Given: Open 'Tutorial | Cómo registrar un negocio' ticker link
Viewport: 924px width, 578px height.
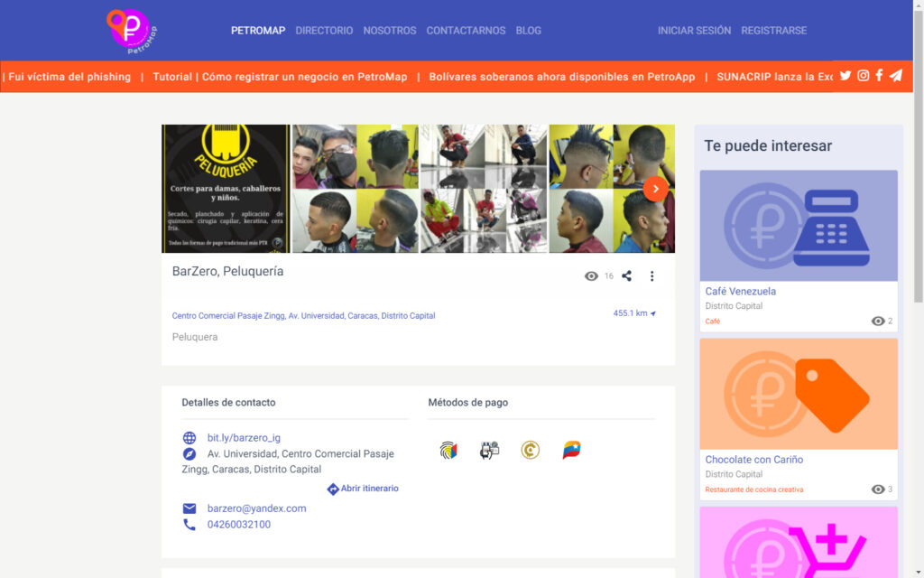Looking at the screenshot, I should pyautogui.click(x=280, y=77).
